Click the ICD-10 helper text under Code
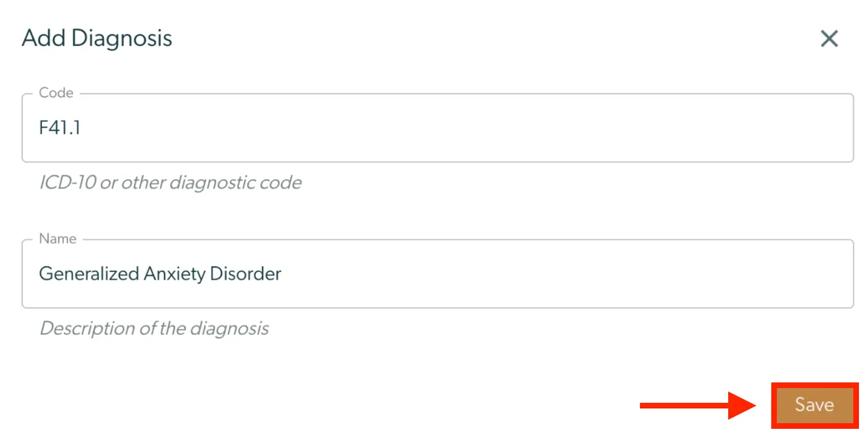This screenshot has height=439, width=868. coord(171,182)
